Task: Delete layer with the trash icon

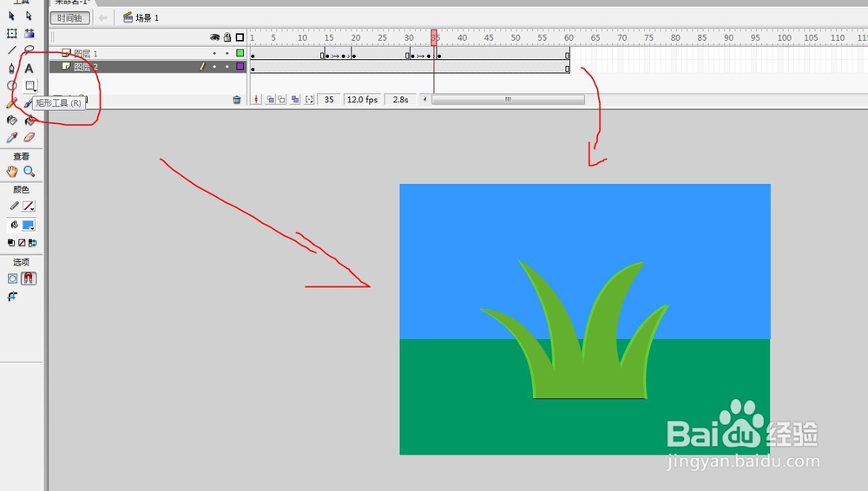Action: point(237,100)
